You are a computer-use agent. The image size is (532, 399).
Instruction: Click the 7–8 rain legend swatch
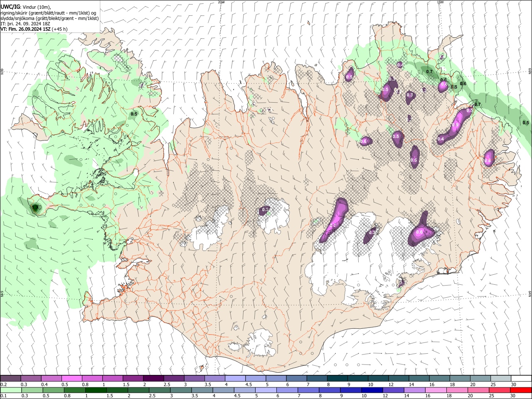click(x=308, y=390)
